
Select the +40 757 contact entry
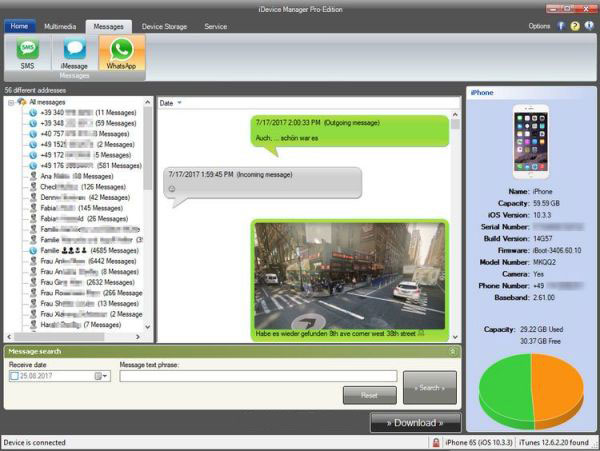coord(85,134)
